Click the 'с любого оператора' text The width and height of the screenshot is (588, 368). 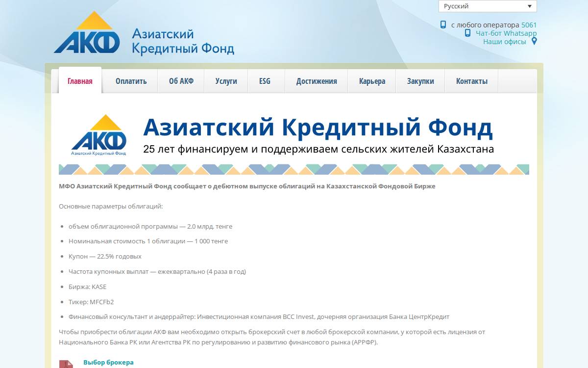[485, 25]
